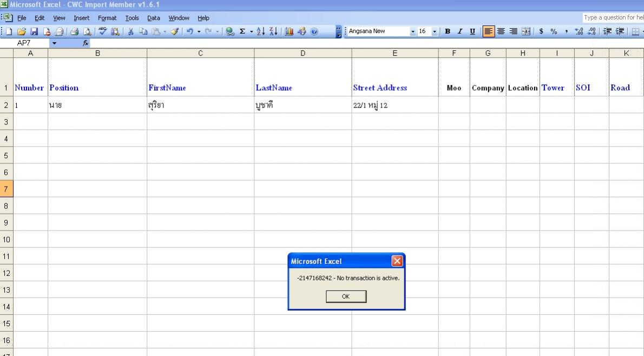Image resolution: width=644 pixels, height=356 pixels.
Task: Open Print Preview from the toolbar
Action: pyautogui.click(x=87, y=31)
